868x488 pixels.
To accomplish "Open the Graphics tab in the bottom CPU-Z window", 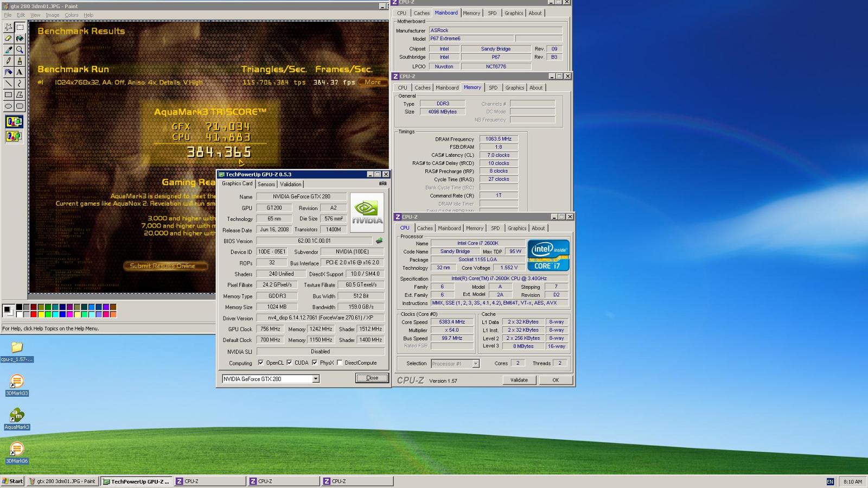I will pyautogui.click(x=517, y=228).
